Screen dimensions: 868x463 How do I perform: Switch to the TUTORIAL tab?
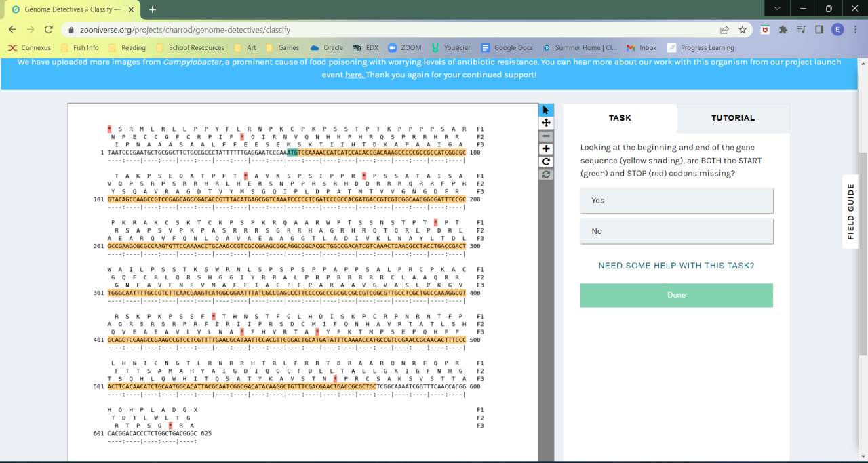tap(733, 118)
